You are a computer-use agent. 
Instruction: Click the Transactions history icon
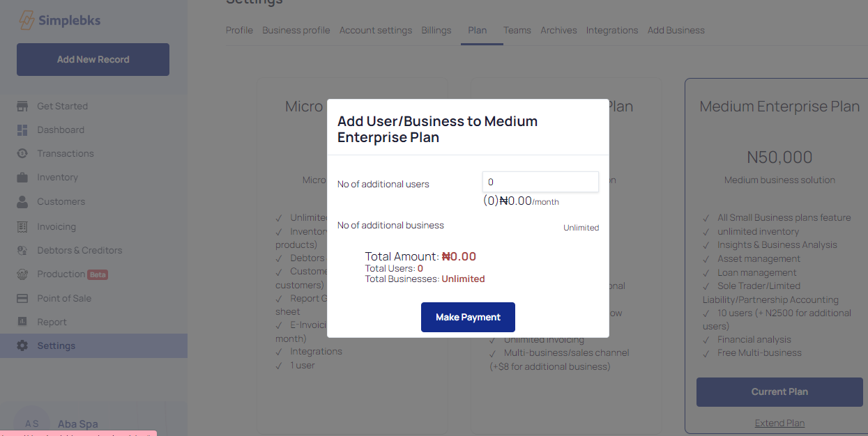[x=22, y=154]
